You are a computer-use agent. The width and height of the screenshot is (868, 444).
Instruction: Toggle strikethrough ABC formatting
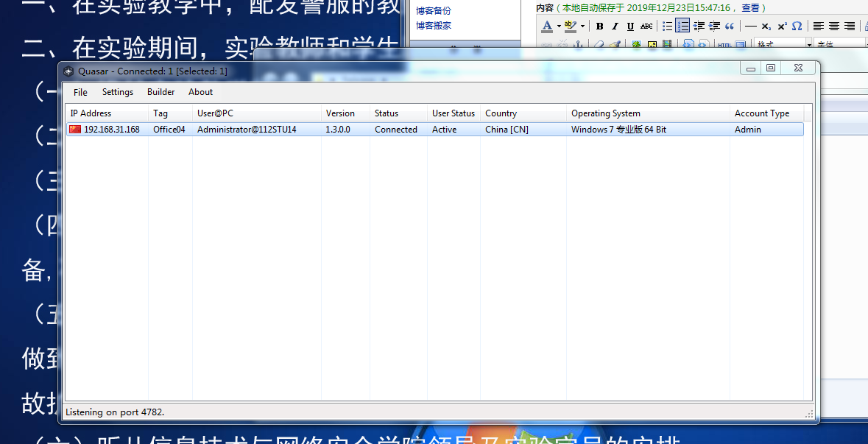point(646,26)
